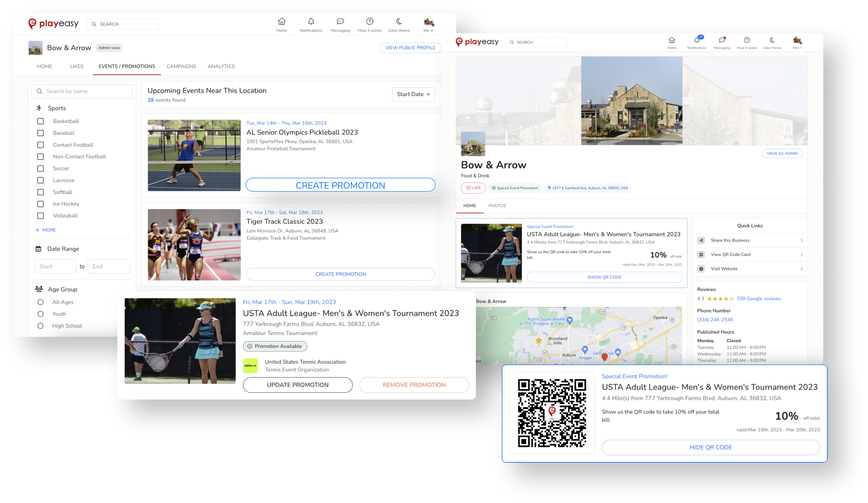Click UPDATE PROMOTION button
Screen dimensions: 868x503
298,385
